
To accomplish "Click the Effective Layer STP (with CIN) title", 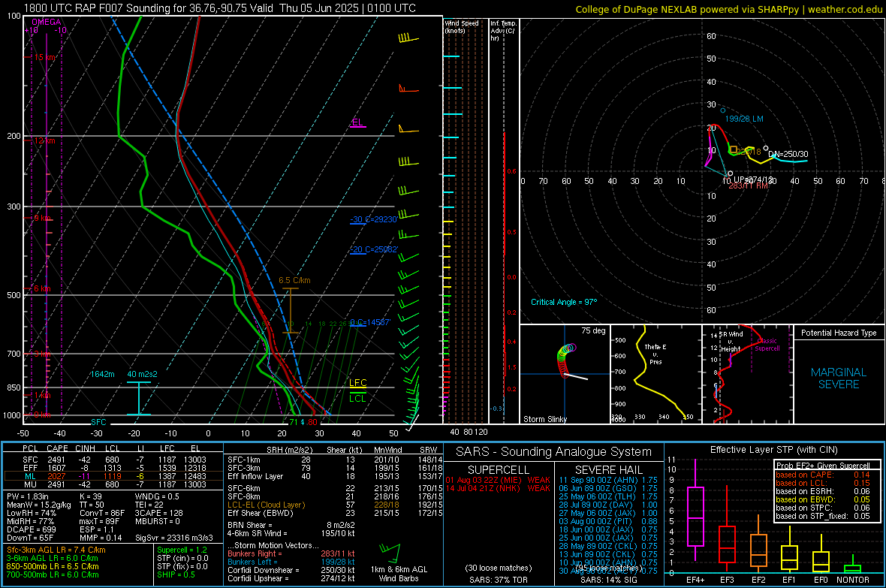I will (773, 450).
